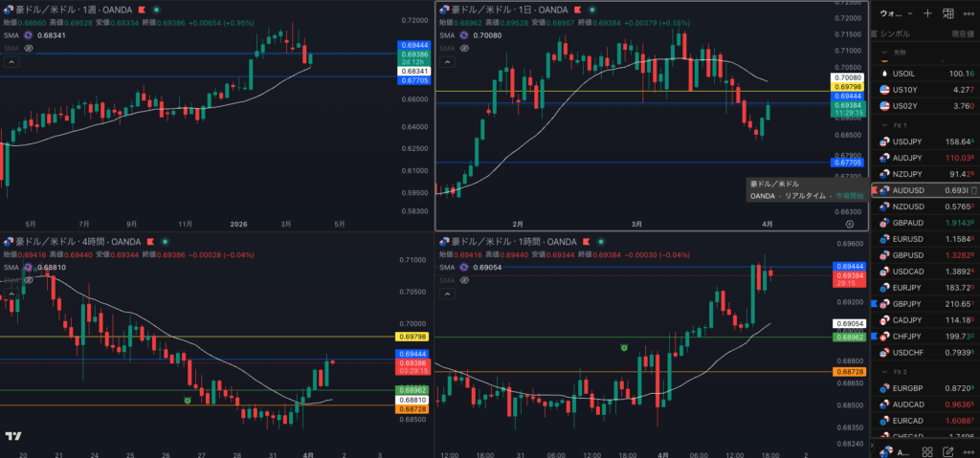
Task: Click purple SMA refresh icon on daily chart
Action: point(464,35)
